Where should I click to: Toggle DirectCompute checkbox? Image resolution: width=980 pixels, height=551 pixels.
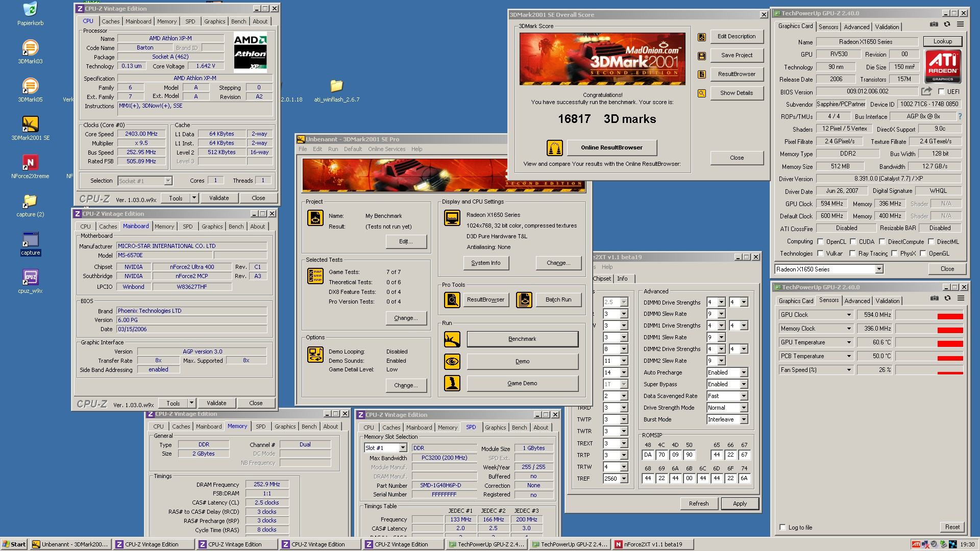(881, 242)
